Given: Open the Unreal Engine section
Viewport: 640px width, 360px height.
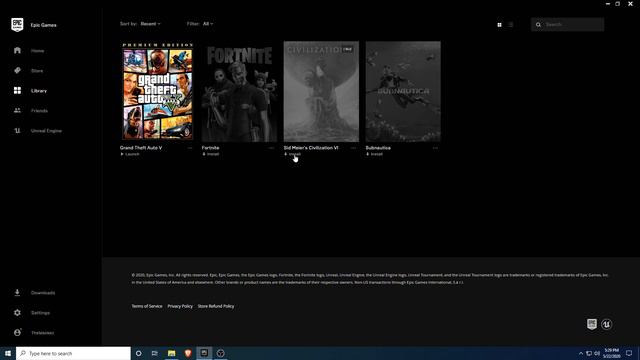Looking at the screenshot, I should (46, 131).
